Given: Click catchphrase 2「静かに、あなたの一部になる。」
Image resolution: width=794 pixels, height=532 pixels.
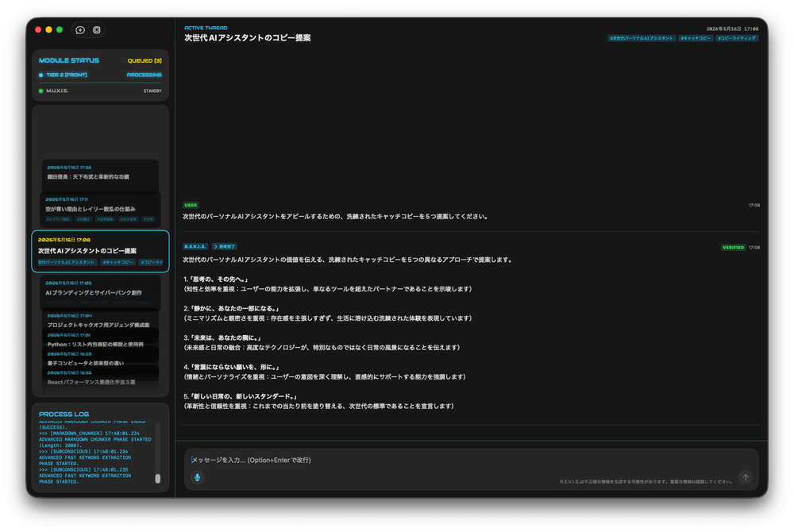Looking at the screenshot, I should pos(231,309).
